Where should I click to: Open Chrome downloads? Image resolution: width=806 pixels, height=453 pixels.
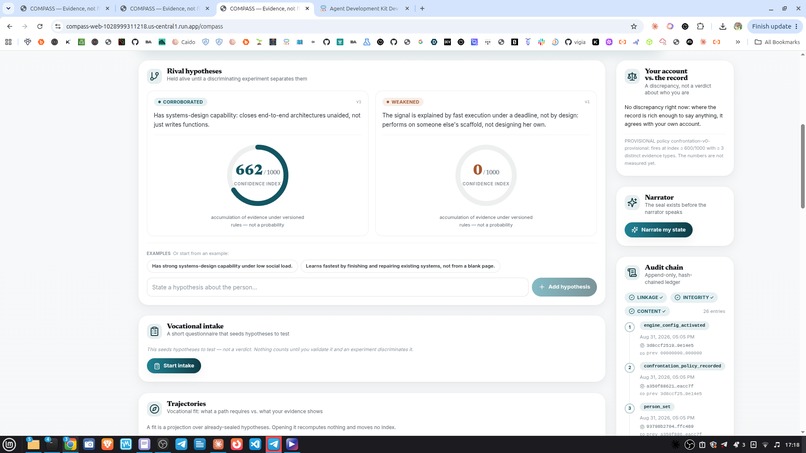(722, 26)
